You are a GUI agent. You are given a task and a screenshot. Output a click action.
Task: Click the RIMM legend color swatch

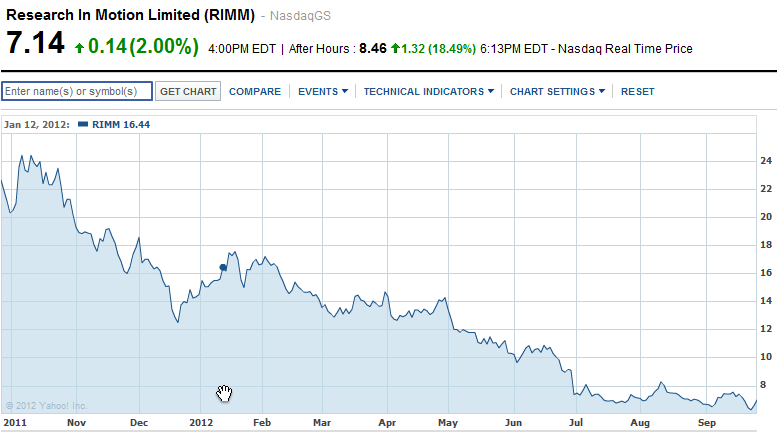tap(83, 124)
